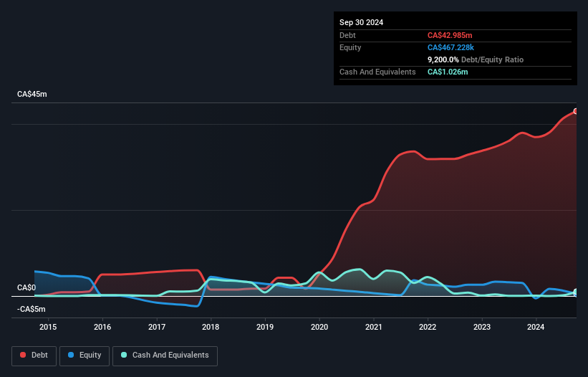
Task: Click the red Debt endpoint marker
Action: (576, 111)
